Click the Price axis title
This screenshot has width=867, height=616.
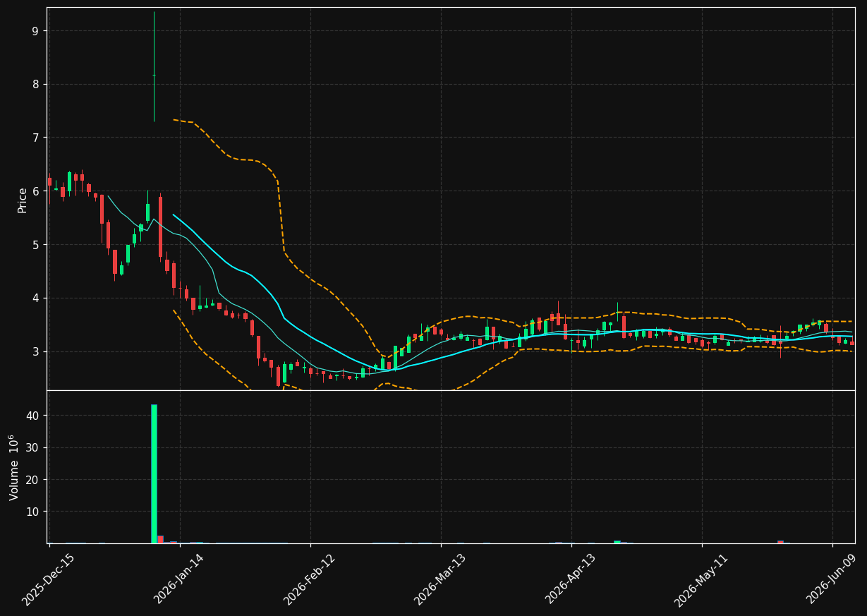click(23, 200)
